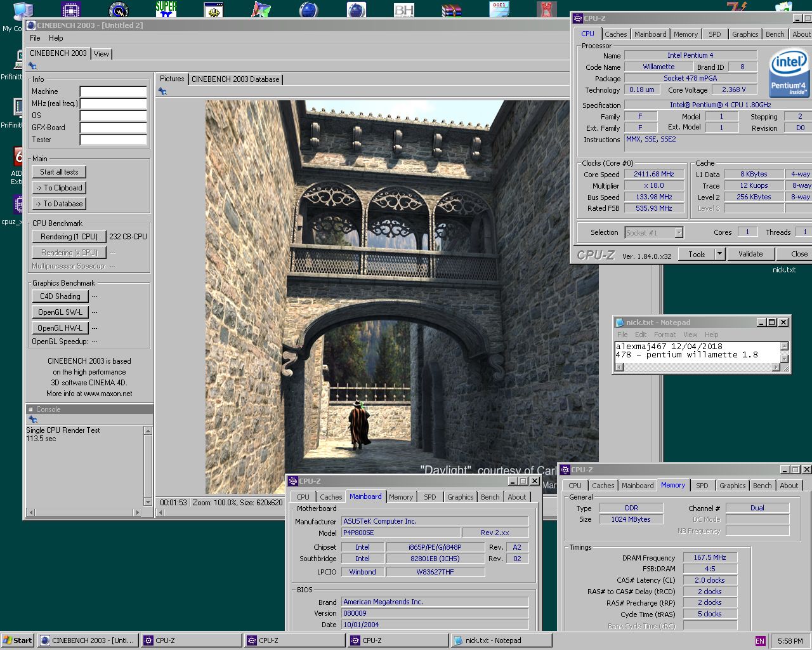This screenshot has height=650, width=812.
Task: Open the Start menu
Action: [18, 640]
